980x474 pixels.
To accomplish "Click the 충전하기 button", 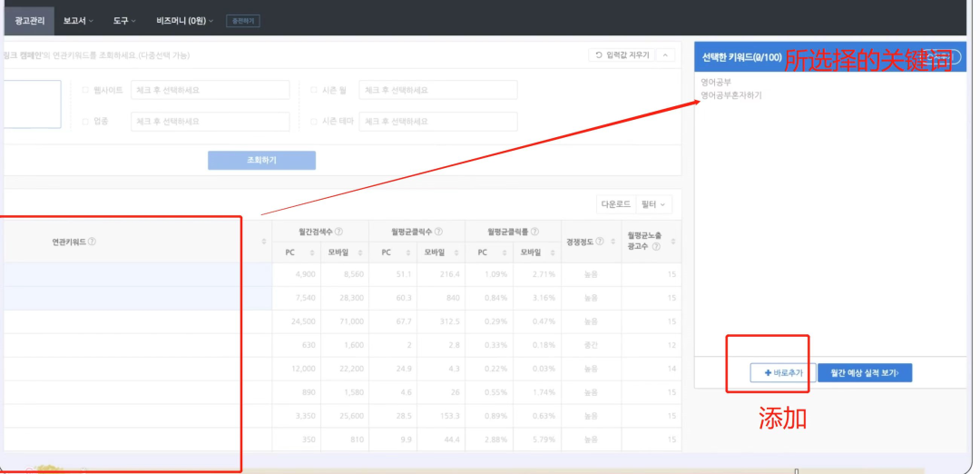I will point(242,21).
